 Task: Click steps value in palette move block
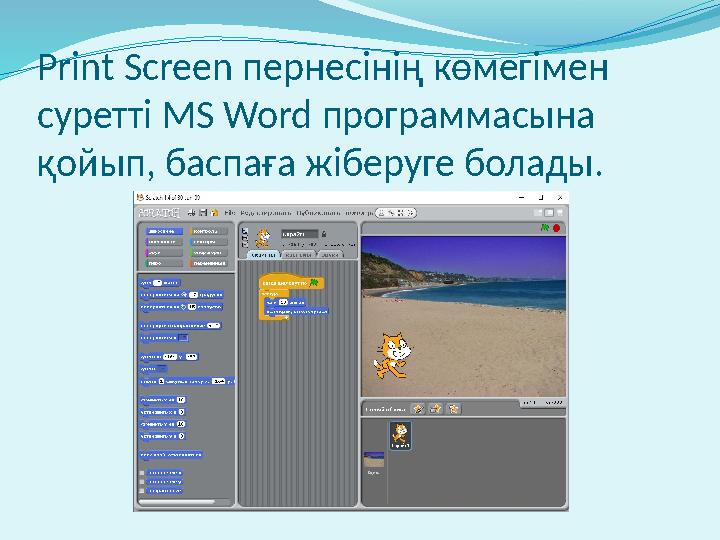click(158, 283)
